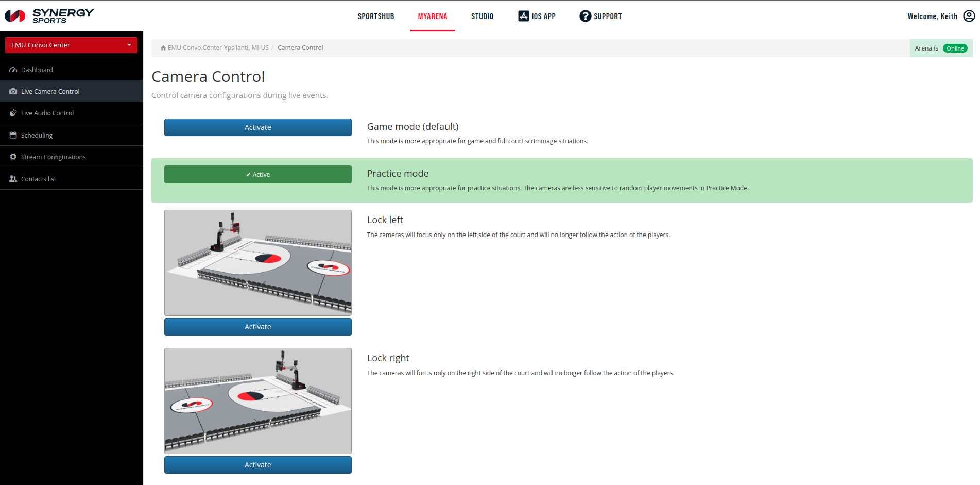Viewport: 980px width, 485px height.
Task: Click the Contacts list people icon
Action: tap(13, 179)
